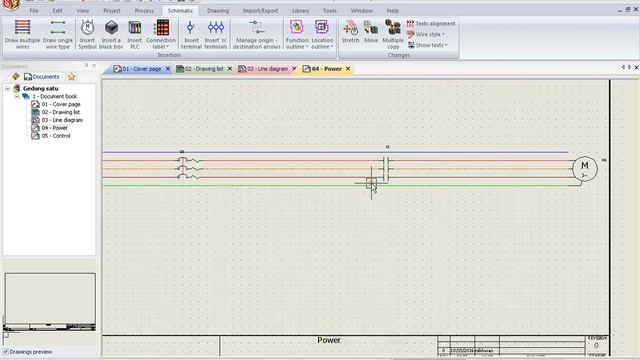Screen dimensions: 640x360
Task: Open the Edit ribbon tab
Action: (58, 11)
